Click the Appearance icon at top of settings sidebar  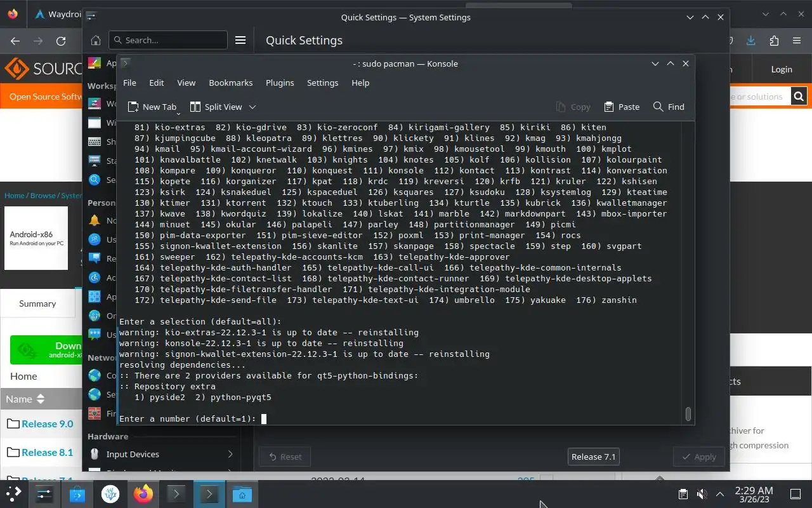point(95,63)
